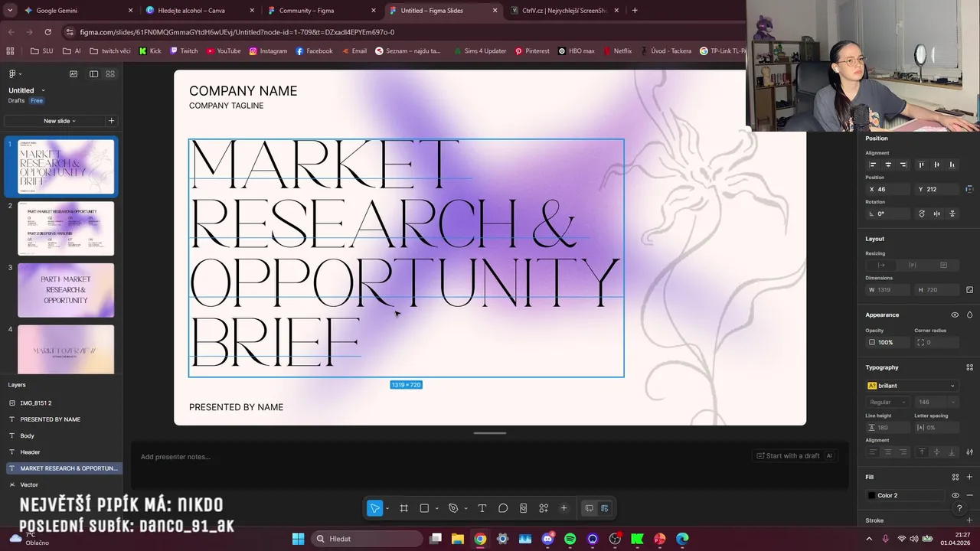This screenshot has width=980, height=551.
Task: Select auto width resizing option
Action: (x=881, y=265)
